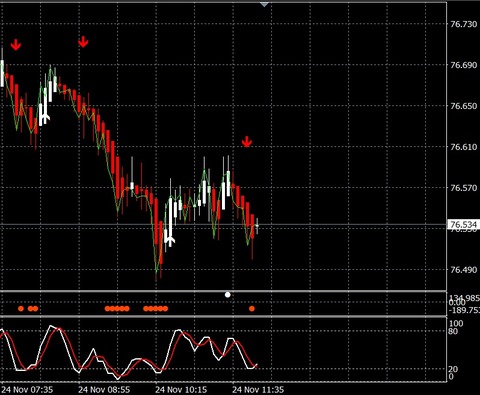
Task: Click the 76.650 price scale label
Action: coord(463,106)
